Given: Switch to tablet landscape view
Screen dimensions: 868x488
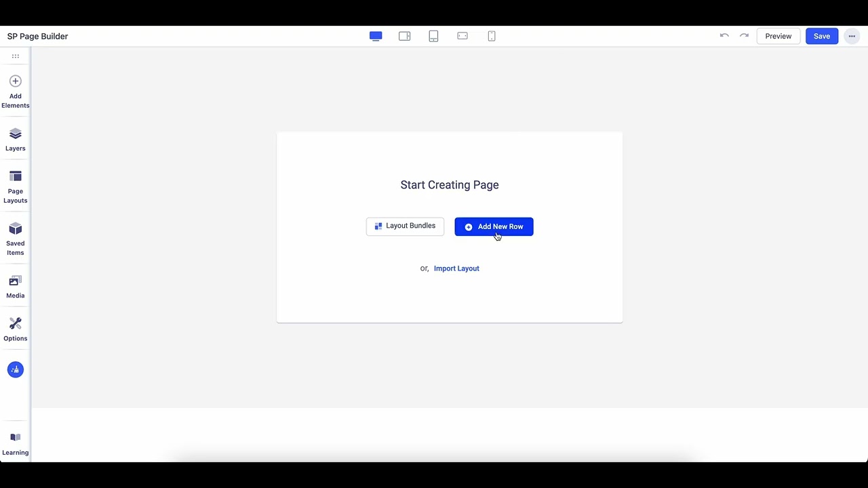Looking at the screenshot, I should pyautogui.click(x=405, y=36).
